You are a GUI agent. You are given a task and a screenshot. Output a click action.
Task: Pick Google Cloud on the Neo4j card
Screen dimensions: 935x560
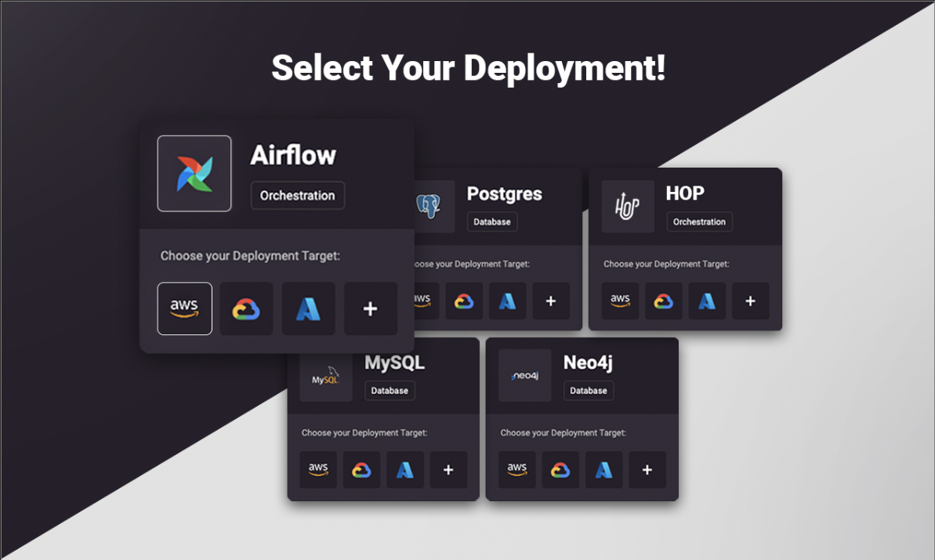tap(560, 469)
